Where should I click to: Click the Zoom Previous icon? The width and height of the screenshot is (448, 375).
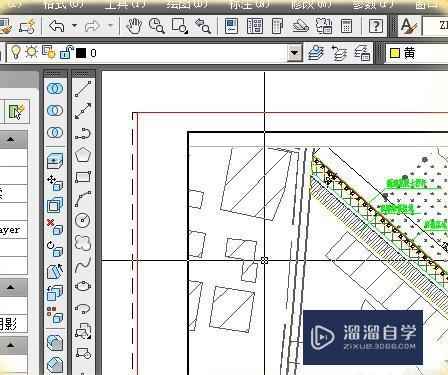203,26
